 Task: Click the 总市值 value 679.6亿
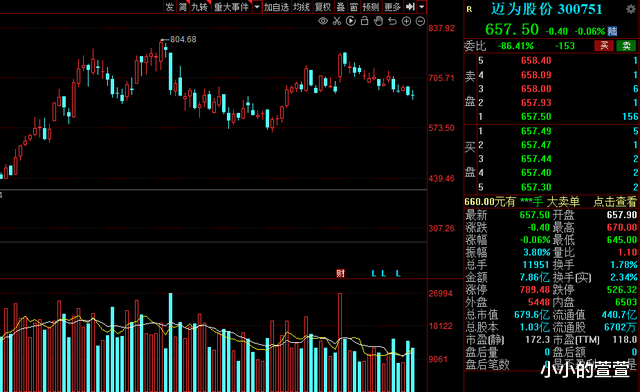532,314
